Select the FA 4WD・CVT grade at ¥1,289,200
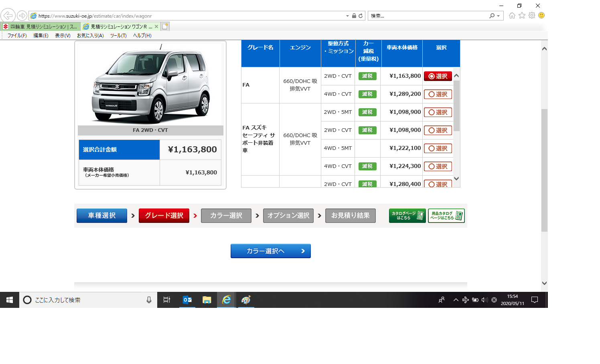The width and height of the screenshot is (600, 364). point(438,94)
